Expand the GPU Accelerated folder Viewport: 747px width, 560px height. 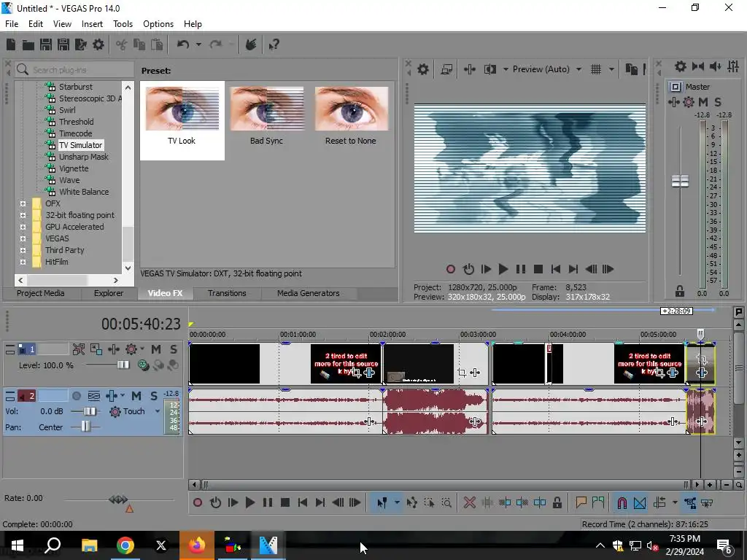[23, 227]
